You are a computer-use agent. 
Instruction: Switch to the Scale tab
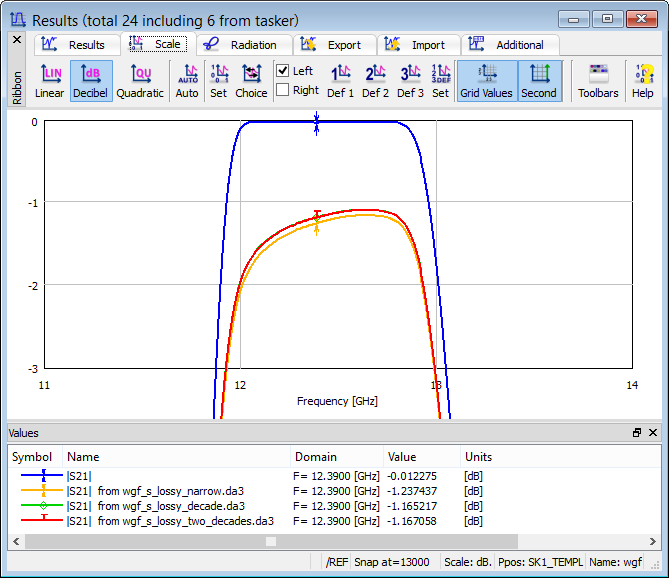pos(158,44)
